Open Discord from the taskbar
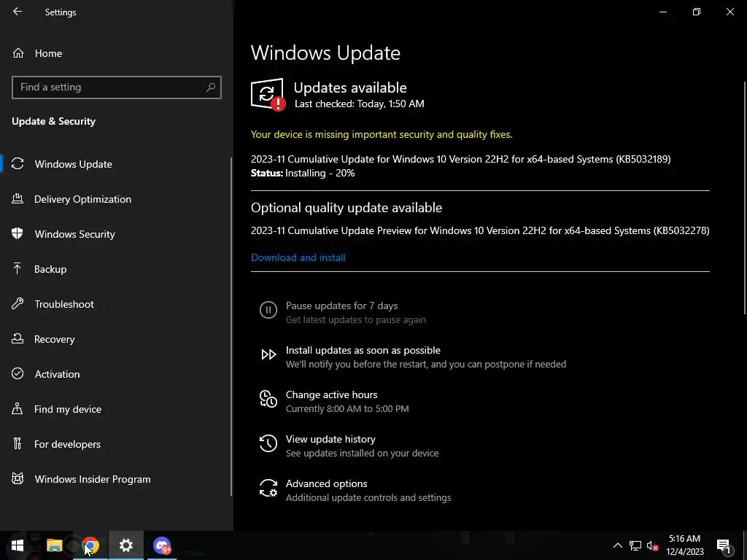This screenshot has height=560, width=747. point(162,545)
